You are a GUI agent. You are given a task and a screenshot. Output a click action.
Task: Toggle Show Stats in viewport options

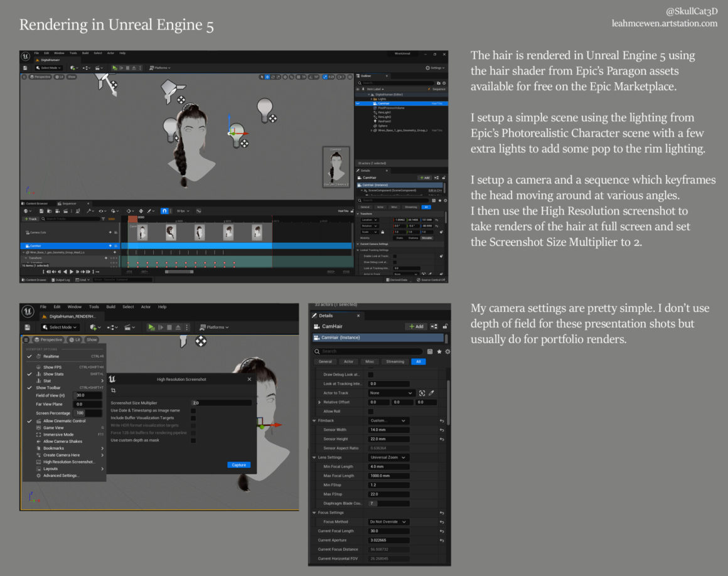65,374
